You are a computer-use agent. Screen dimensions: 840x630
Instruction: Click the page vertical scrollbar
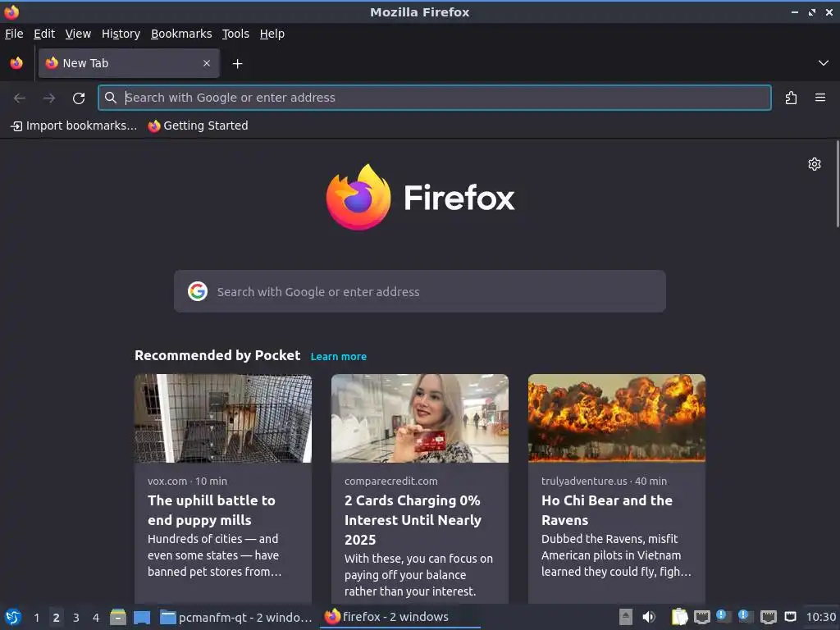(x=838, y=184)
